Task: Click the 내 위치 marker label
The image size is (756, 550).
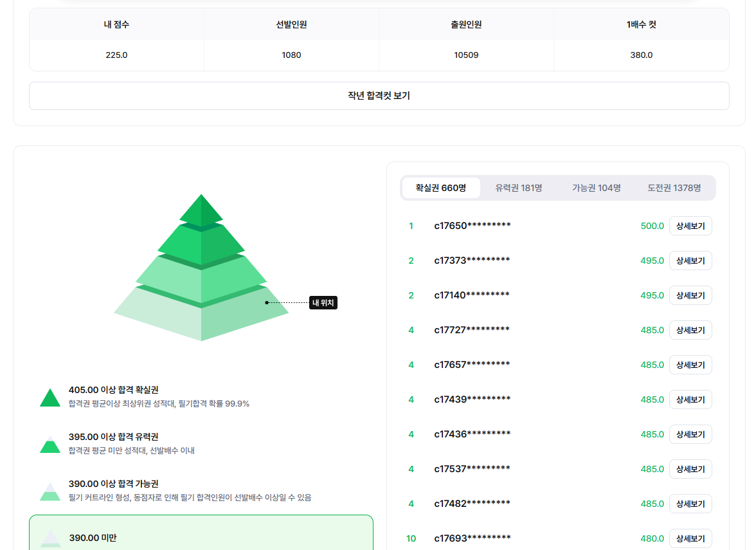Action: [x=323, y=302]
